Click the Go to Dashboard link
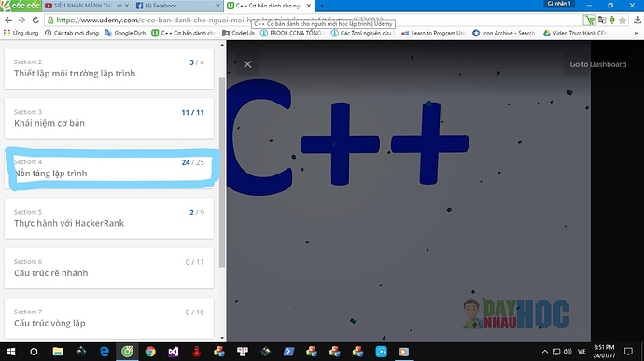Image resolution: width=644 pixels, height=361 pixels. click(598, 64)
